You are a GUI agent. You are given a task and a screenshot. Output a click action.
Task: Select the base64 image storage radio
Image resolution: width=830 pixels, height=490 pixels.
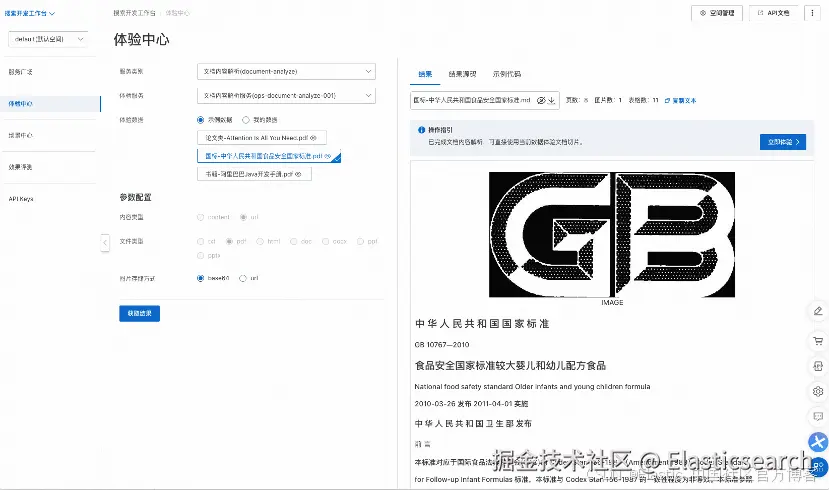click(x=201, y=278)
